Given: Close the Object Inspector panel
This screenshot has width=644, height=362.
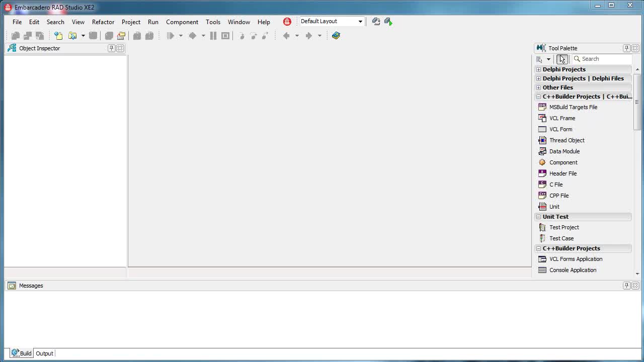Looking at the screenshot, I should click(120, 48).
